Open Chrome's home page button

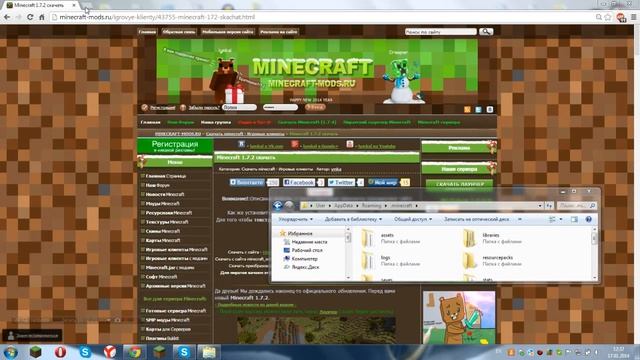(x=41, y=17)
